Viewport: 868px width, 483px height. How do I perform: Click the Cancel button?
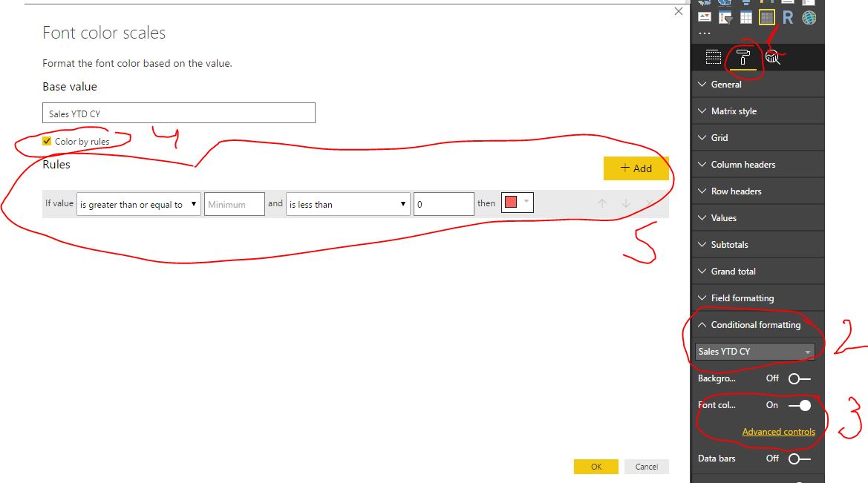tap(647, 467)
